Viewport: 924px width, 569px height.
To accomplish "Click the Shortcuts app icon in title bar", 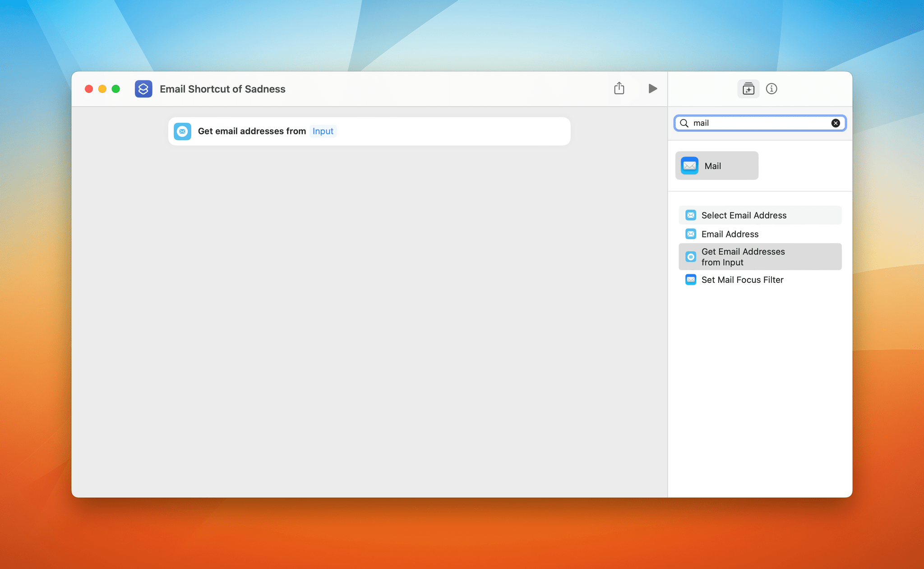I will 143,89.
